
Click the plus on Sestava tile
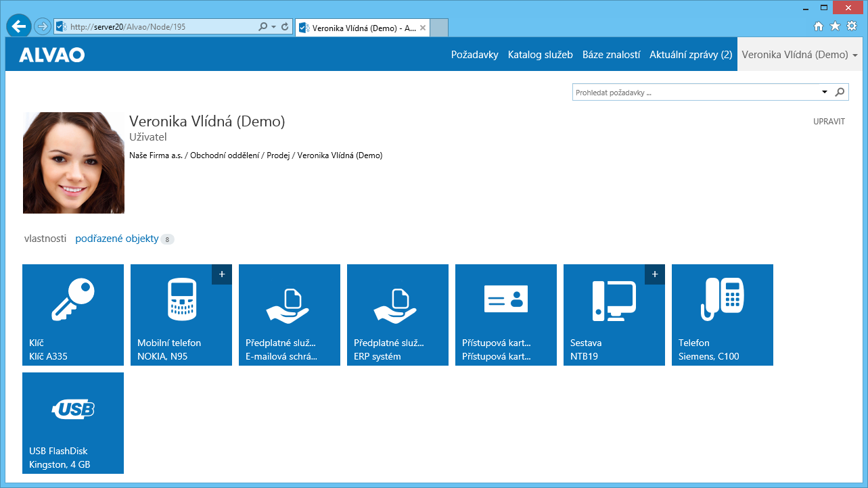point(655,274)
